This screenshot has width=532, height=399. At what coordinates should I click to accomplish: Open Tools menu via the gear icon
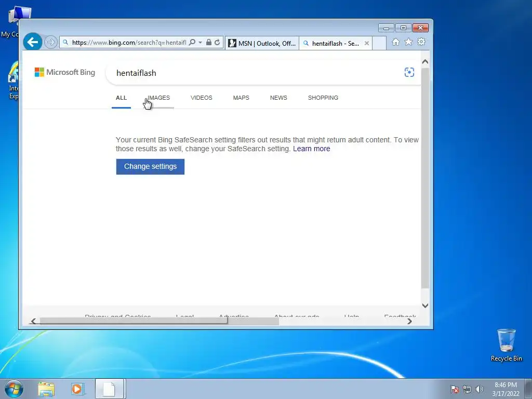[x=421, y=42]
